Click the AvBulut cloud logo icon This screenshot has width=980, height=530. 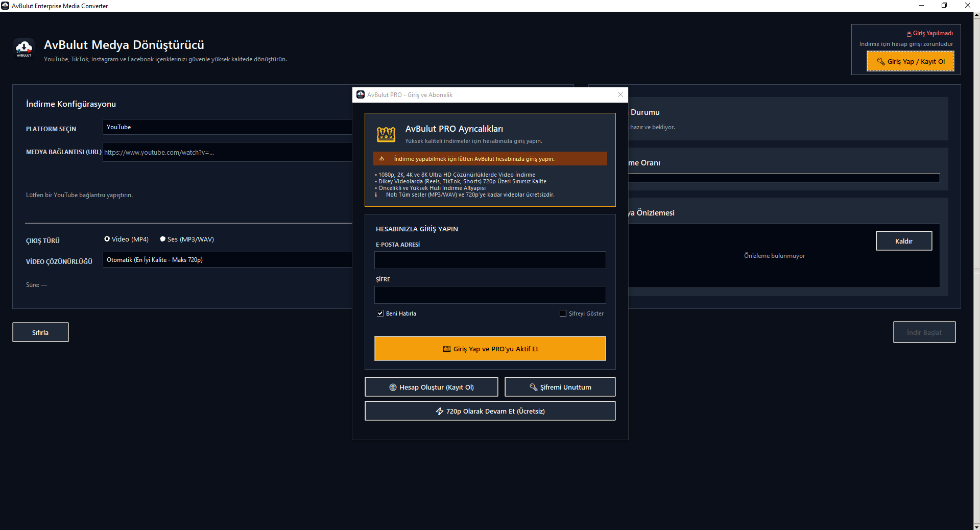click(24, 49)
